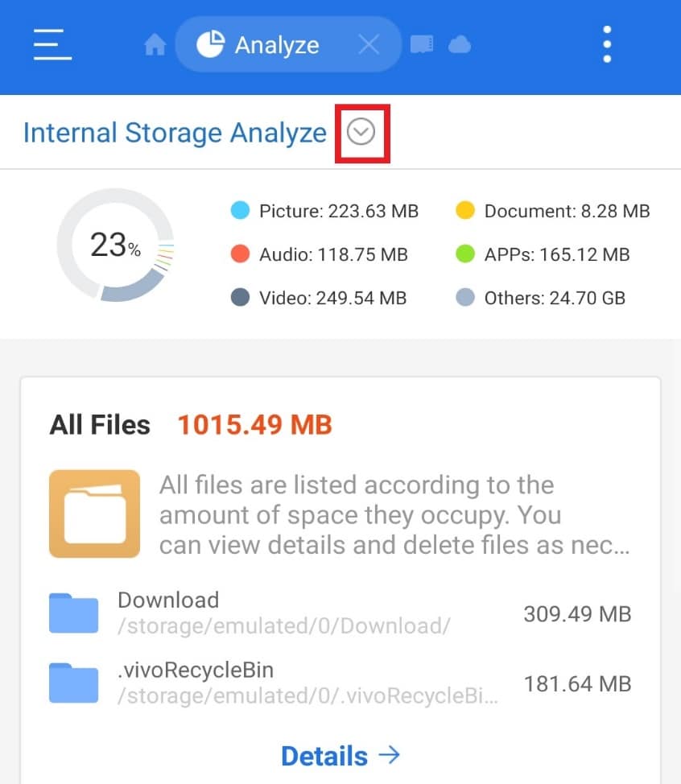Open the messages icon next to the tab

click(x=422, y=44)
